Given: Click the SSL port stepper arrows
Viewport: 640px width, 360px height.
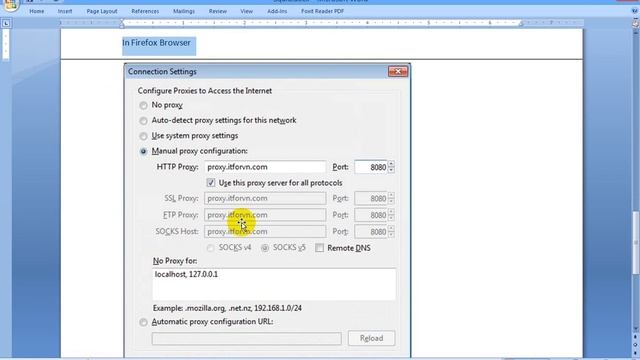Looking at the screenshot, I should click(391, 198).
